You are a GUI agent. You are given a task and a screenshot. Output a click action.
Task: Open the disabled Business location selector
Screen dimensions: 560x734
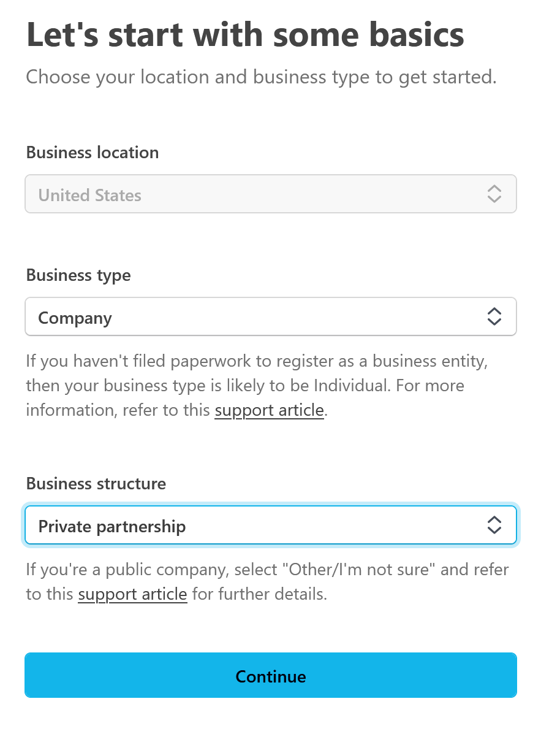[x=270, y=194]
